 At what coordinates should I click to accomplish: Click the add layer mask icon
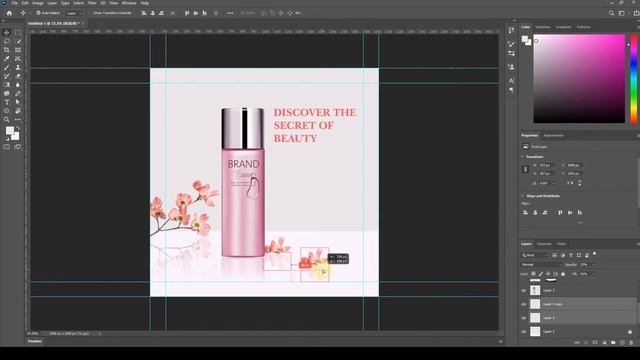tap(595, 343)
